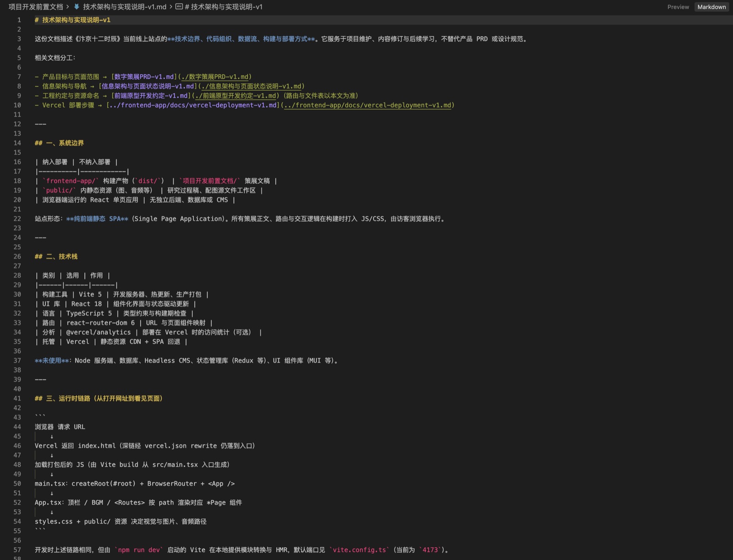Click the table header 纳入部署

point(55,162)
